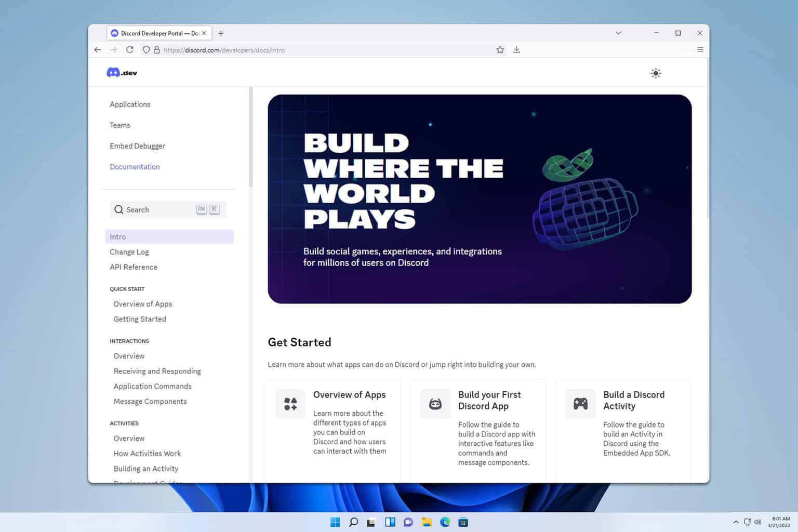Open Teams in the sidebar
The image size is (798, 532).
click(120, 125)
